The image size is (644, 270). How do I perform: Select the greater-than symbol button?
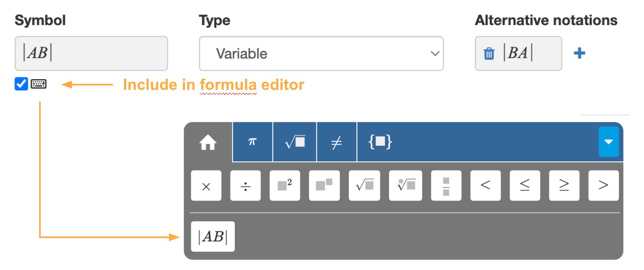603,185
